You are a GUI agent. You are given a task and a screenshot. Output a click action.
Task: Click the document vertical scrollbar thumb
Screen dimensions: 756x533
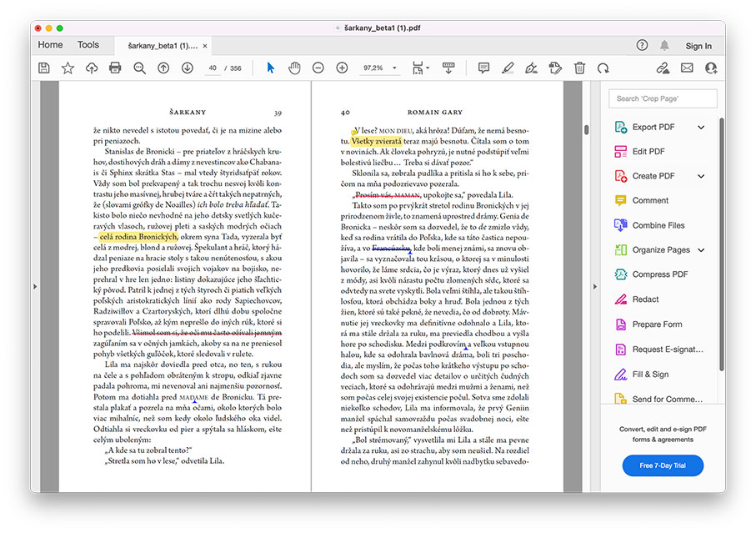[x=586, y=130]
